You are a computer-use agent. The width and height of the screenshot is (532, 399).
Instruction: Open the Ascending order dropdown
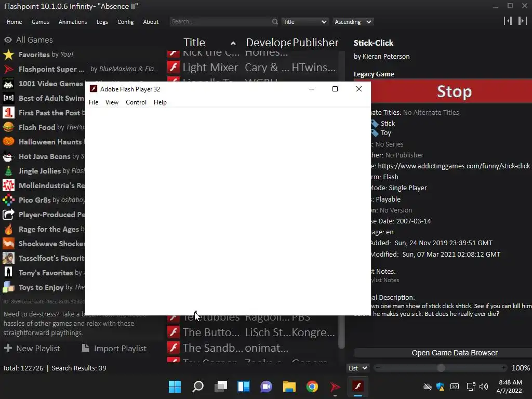353,22
